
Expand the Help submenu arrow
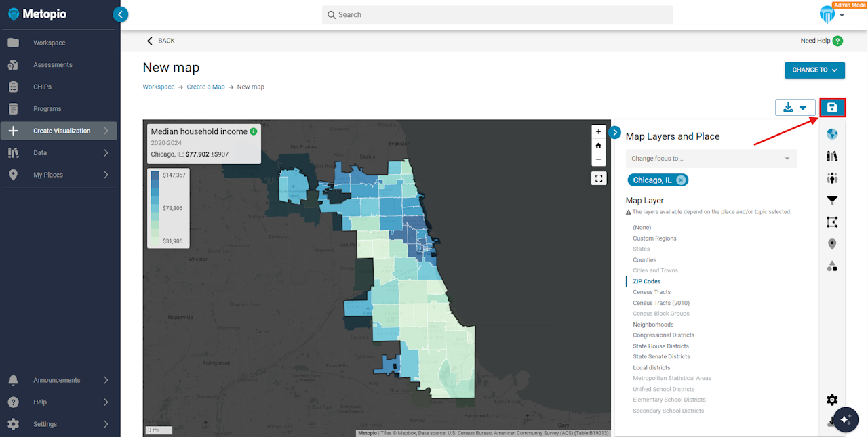[106, 402]
